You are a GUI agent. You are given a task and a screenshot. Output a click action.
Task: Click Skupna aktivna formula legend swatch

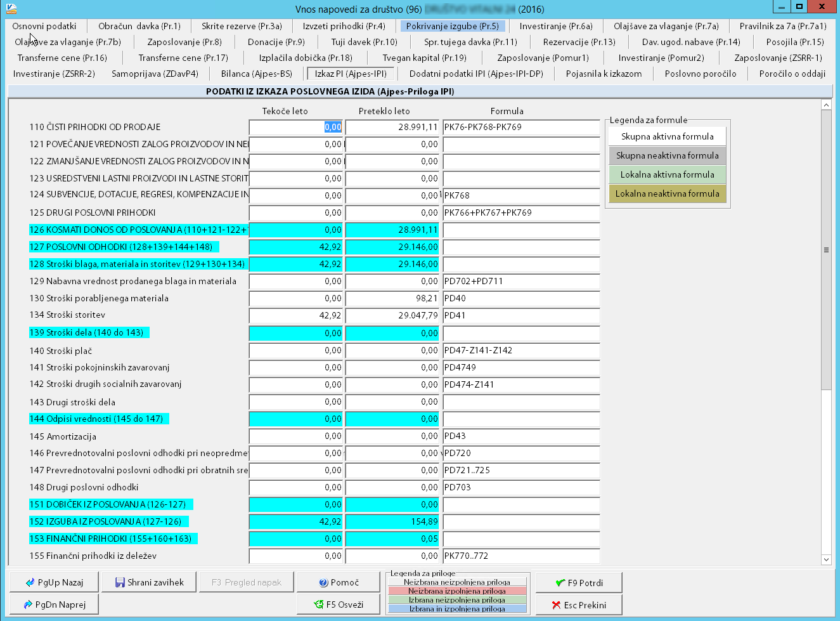point(667,136)
